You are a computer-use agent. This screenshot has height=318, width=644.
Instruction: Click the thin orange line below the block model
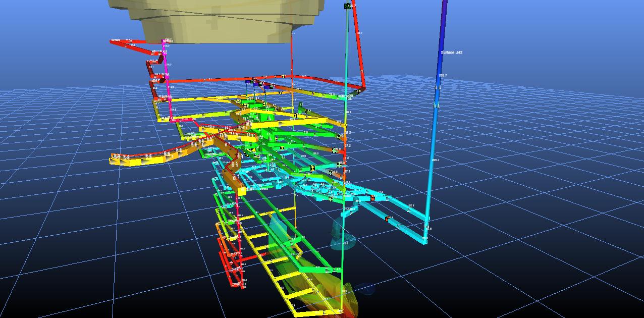tap(292, 61)
